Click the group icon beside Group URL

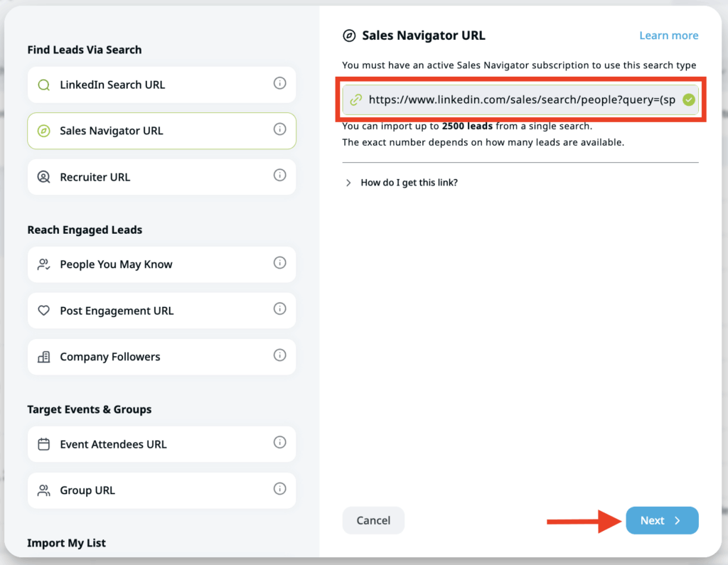43,490
